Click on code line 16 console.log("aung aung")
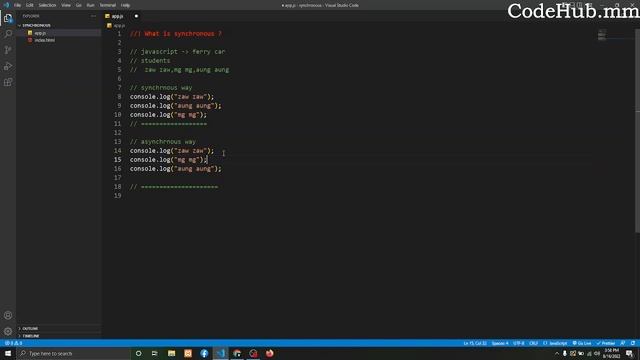 (176, 169)
